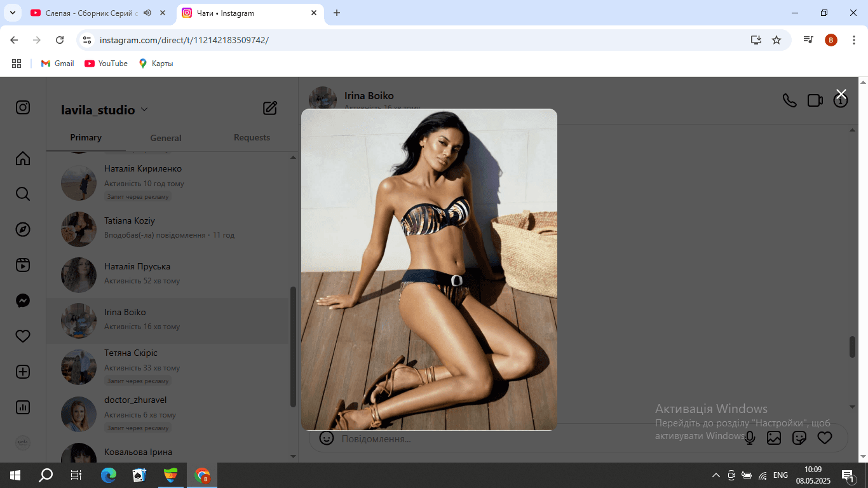The height and width of the screenshot is (488, 868).
Task: Attach a photo with the image icon
Action: pos(774,438)
